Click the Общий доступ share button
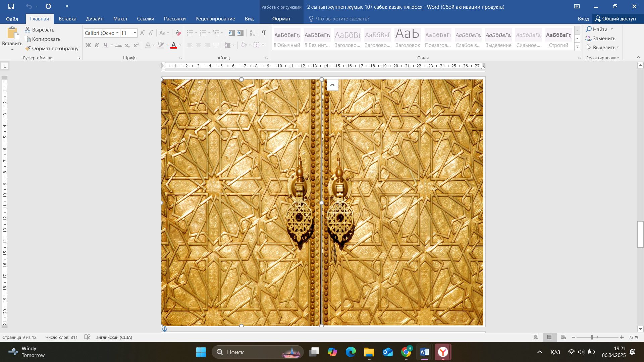Viewport: 644px width, 362px height. pyautogui.click(x=615, y=19)
